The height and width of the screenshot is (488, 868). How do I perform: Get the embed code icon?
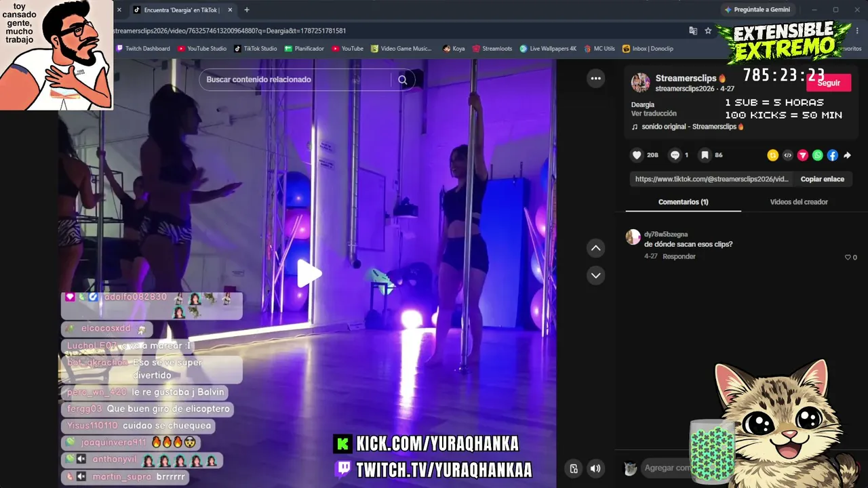click(x=787, y=155)
